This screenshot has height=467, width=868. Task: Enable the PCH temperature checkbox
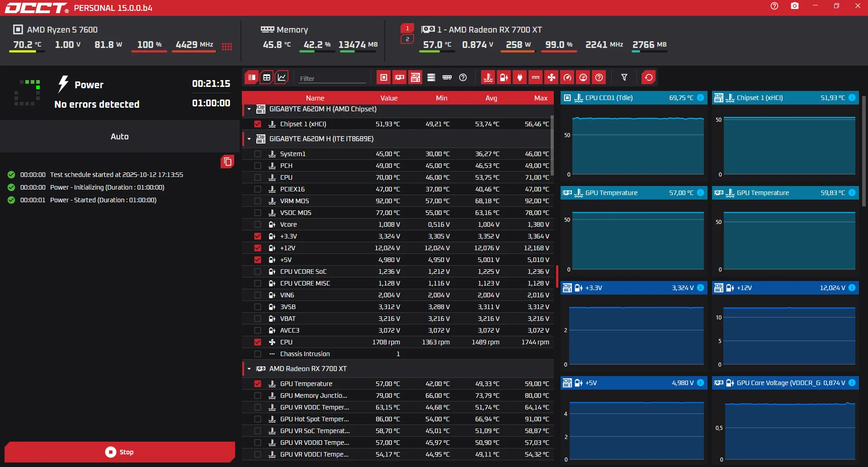[x=258, y=166]
